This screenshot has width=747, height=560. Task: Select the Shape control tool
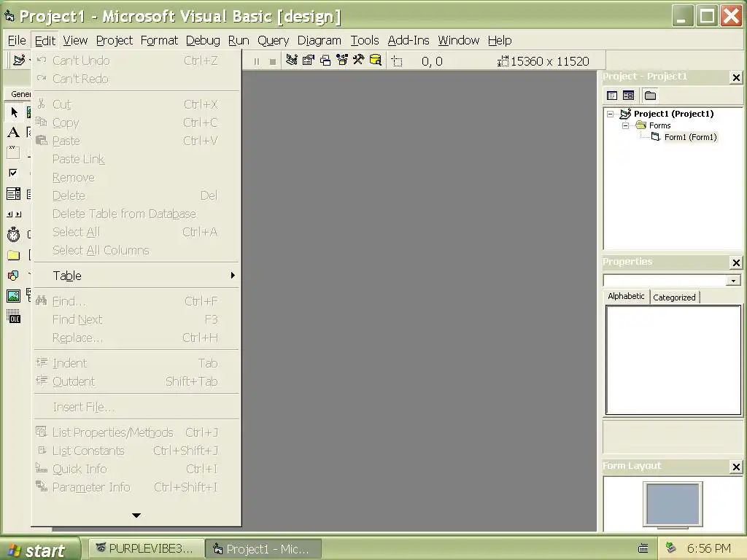(14, 275)
